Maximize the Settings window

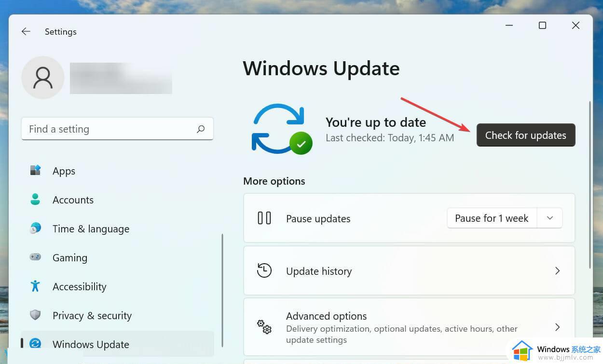click(542, 26)
